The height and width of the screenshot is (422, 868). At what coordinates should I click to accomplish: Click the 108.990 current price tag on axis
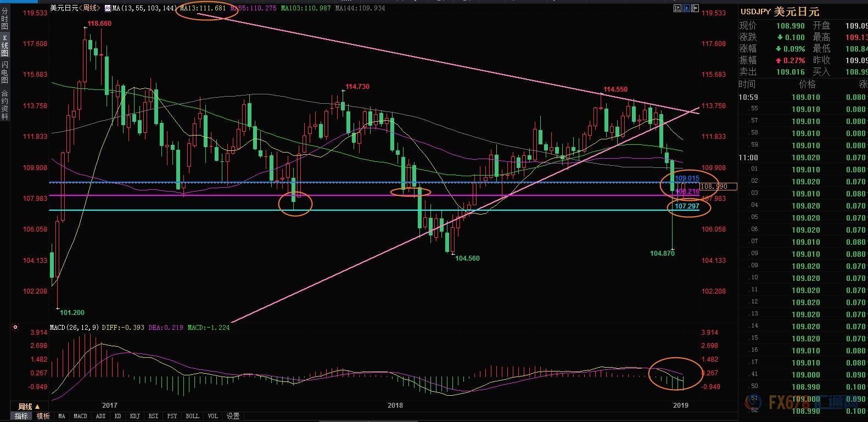[718, 187]
